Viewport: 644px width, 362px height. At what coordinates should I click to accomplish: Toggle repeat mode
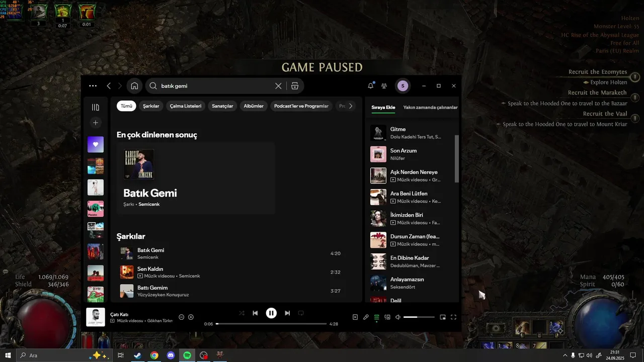click(x=301, y=313)
